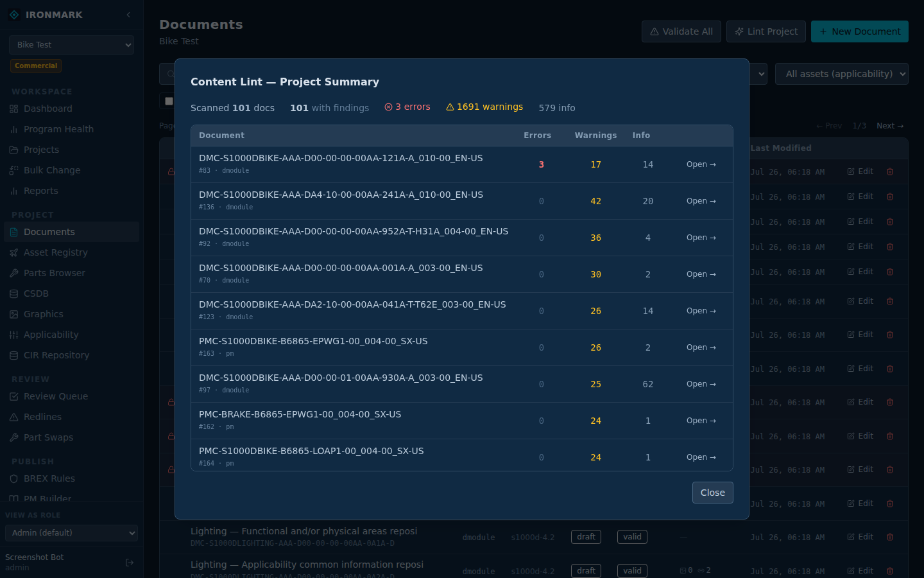
Task: Click the Errors column header
Action: tap(537, 136)
